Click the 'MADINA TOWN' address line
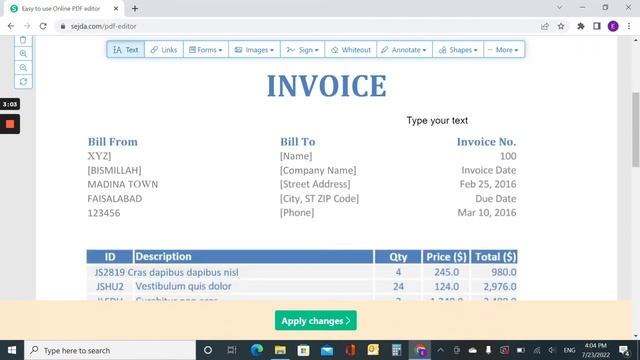Image resolution: width=640 pixels, height=360 pixels. [x=122, y=184]
